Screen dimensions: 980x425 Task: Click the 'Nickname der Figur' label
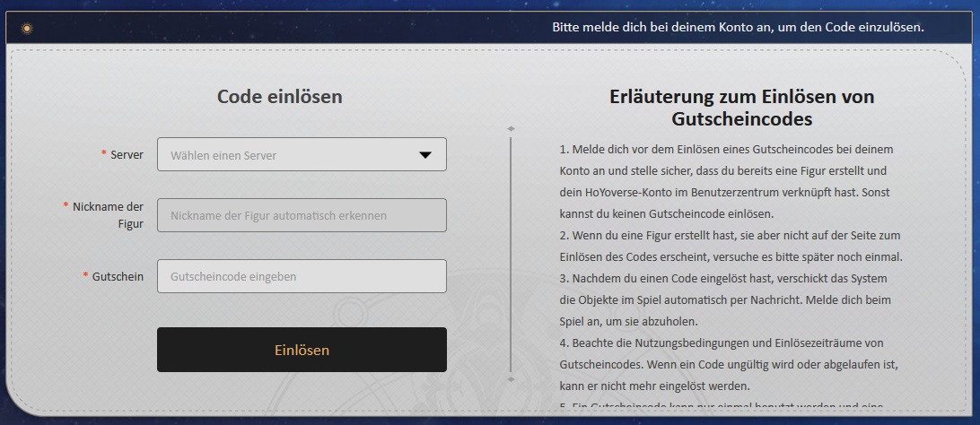point(109,214)
